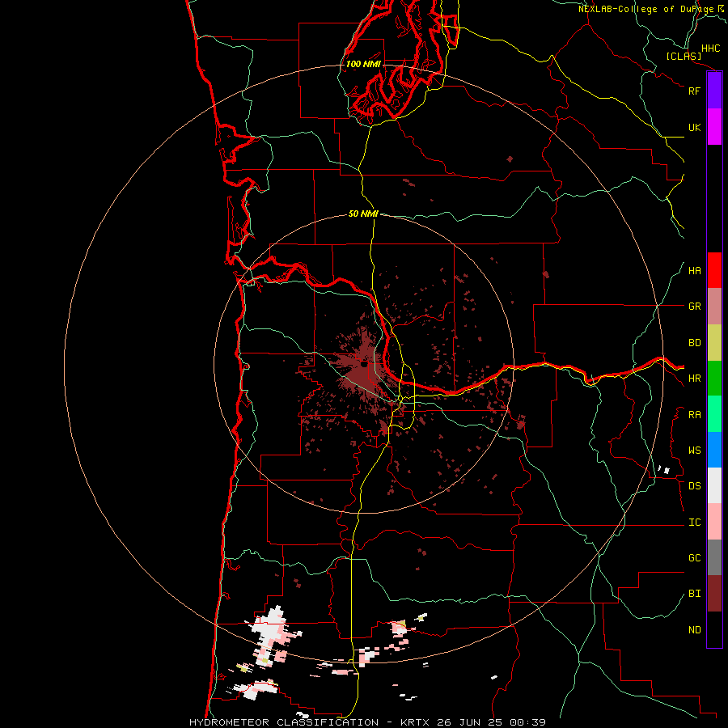Click the 00:39 timestamp
728x728 pixels.
coord(527,722)
